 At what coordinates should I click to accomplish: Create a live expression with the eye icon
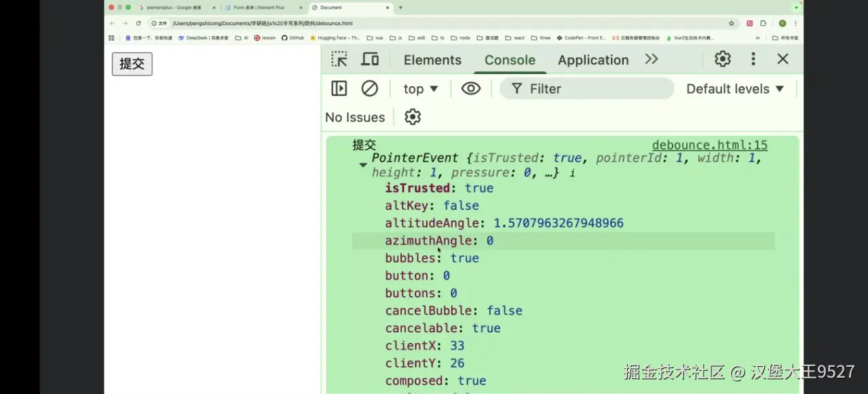pos(470,88)
